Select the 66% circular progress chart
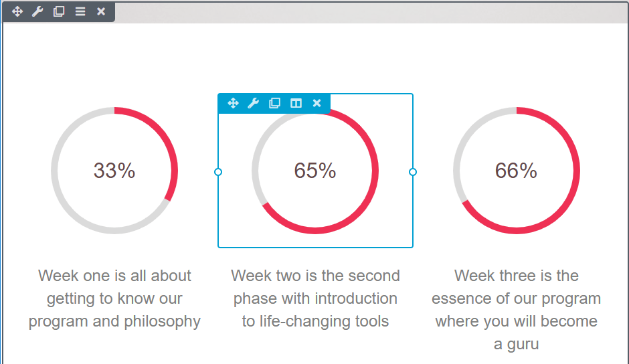The image size is (629, 364). [517, 171]
